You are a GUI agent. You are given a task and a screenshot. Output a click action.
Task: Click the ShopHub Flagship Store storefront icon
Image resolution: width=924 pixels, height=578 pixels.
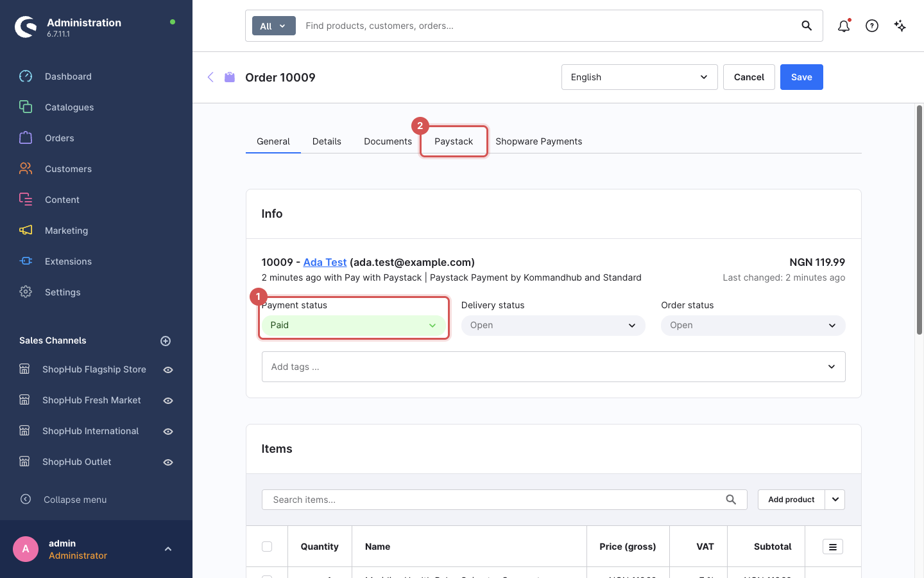click(x=24, y=369)
